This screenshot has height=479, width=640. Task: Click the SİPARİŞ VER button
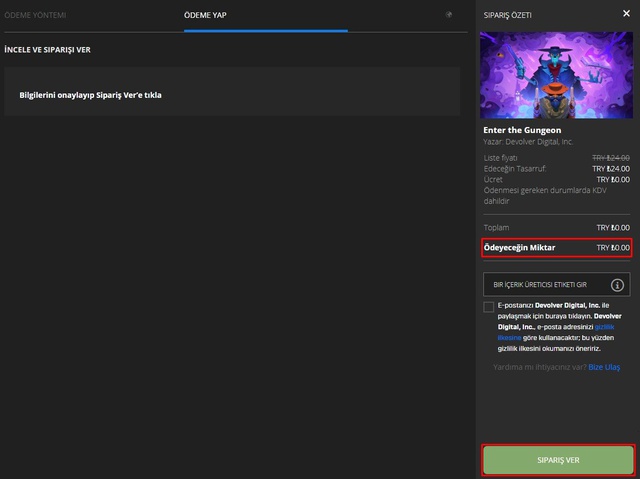click(x=558, y=460)
